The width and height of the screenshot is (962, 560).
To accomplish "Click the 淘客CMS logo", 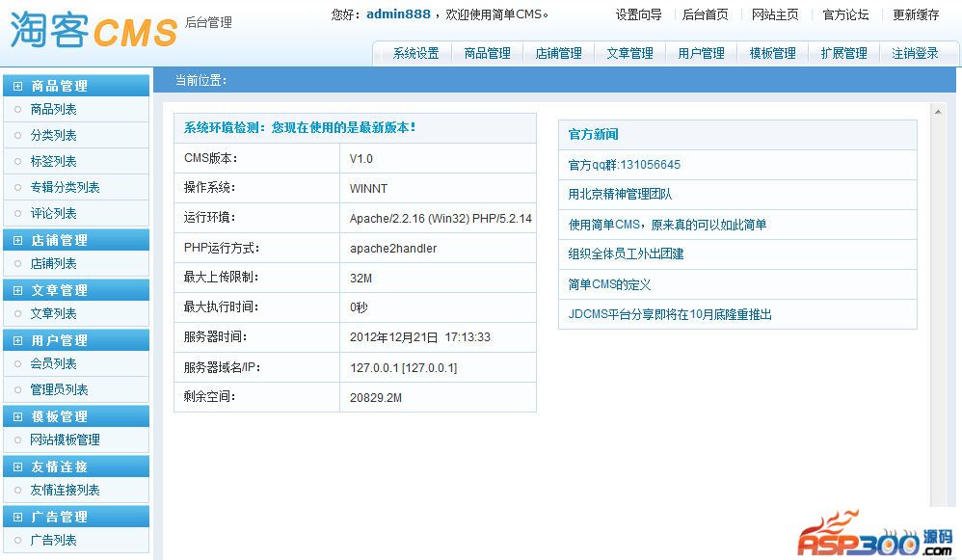I will point(94,30).
